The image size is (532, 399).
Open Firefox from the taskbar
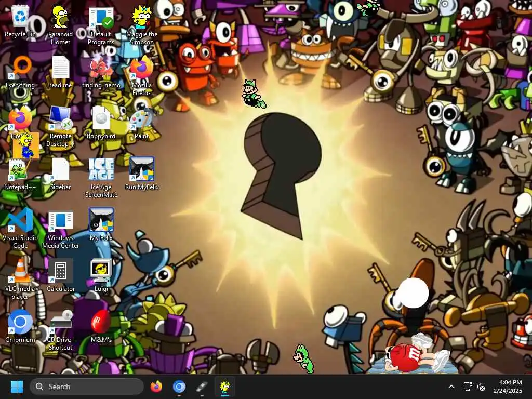coord(156,387)
